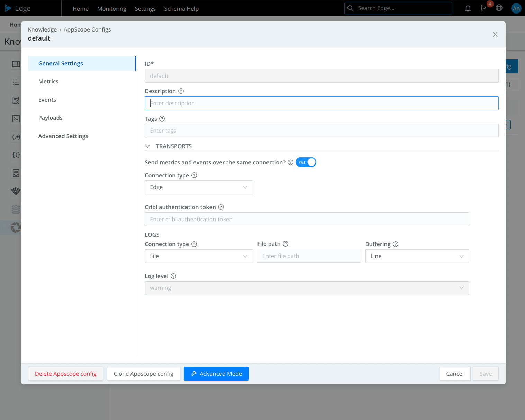Click the Cribl authentication token help icon

pos(221,207)
